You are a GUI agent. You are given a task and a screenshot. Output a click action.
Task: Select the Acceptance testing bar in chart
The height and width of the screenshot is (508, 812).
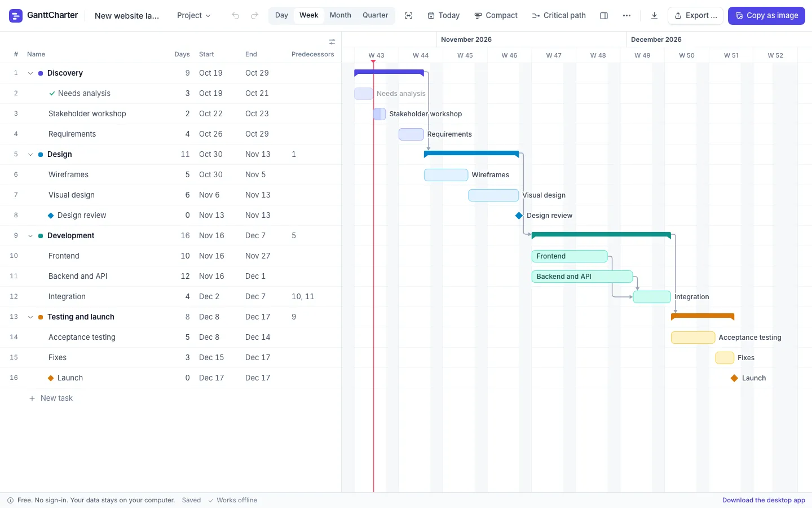pyautogui.click(x=693, y=338)
